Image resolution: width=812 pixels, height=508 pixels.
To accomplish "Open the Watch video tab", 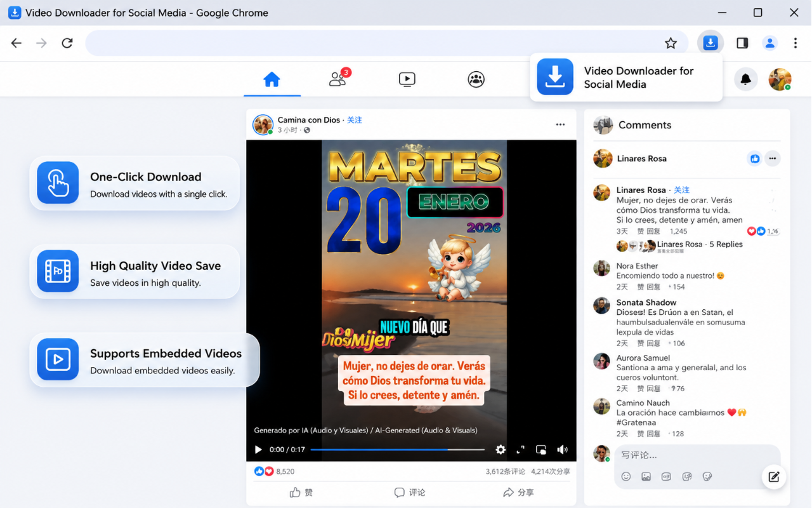I will click(x=407, y=79).
